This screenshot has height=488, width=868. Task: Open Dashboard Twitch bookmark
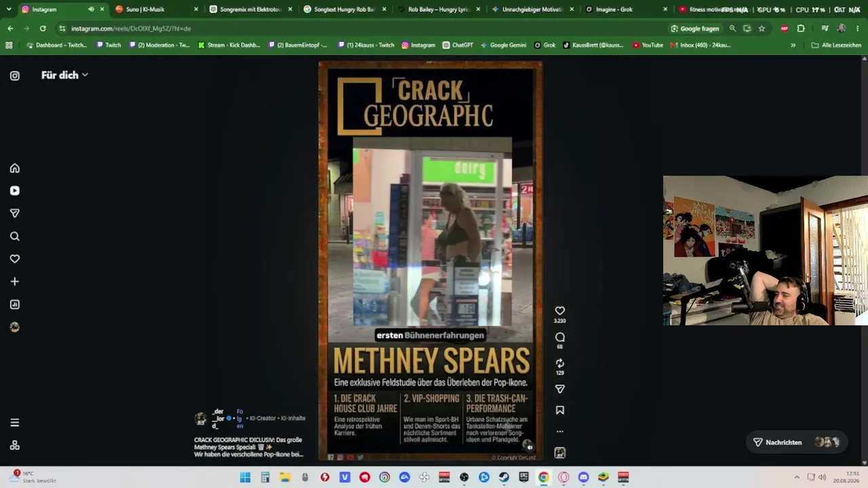tap(56, 45)
